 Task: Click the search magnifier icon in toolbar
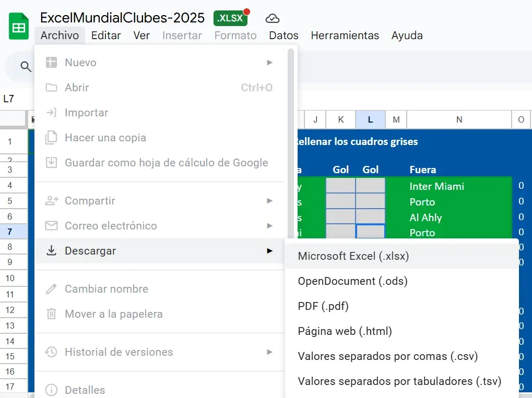[x=26, y=66]
